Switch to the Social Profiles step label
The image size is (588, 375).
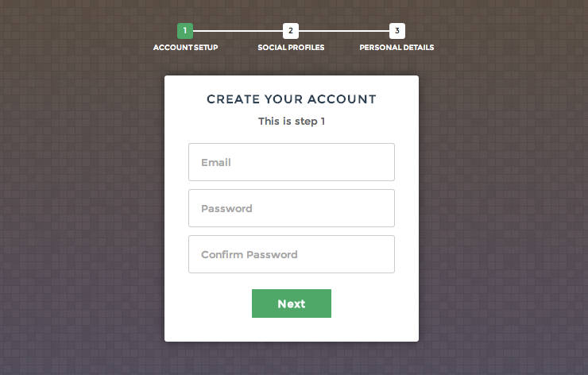pos(291,48)
